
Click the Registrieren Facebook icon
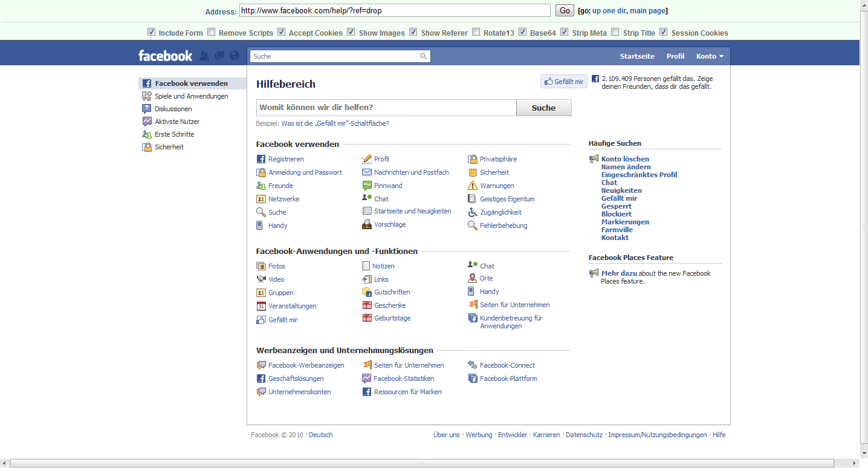pyautogui.click(x=261, y=159)
